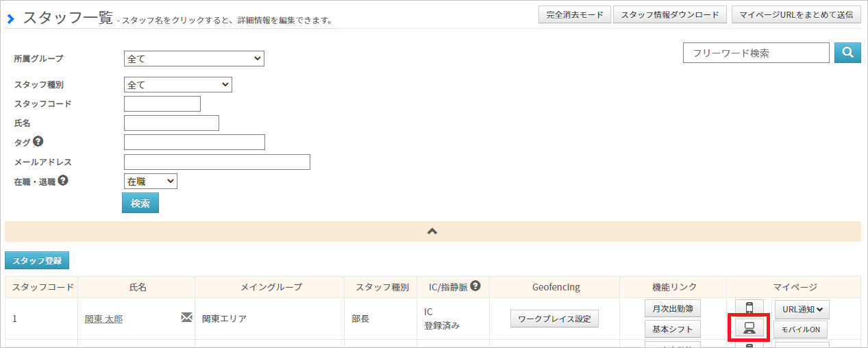Open the 関東 太郎 staff name link

[x=103, y=319]
